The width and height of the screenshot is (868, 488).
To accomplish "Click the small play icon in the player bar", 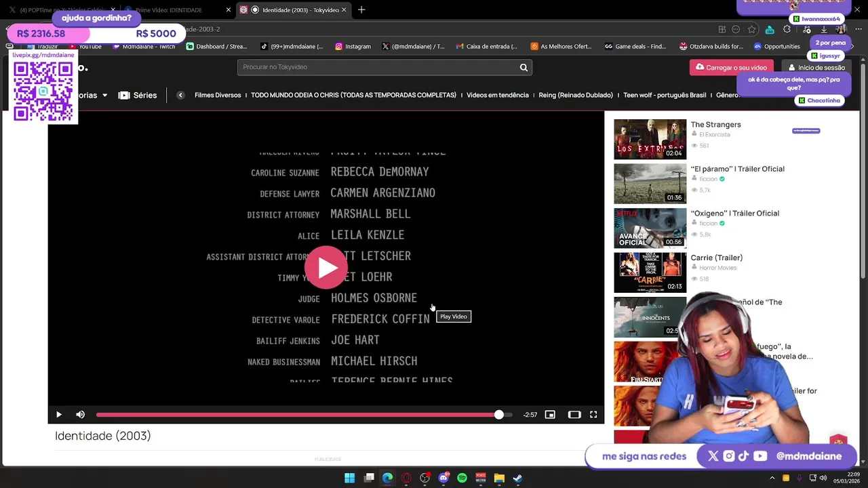I will (59, 414).
